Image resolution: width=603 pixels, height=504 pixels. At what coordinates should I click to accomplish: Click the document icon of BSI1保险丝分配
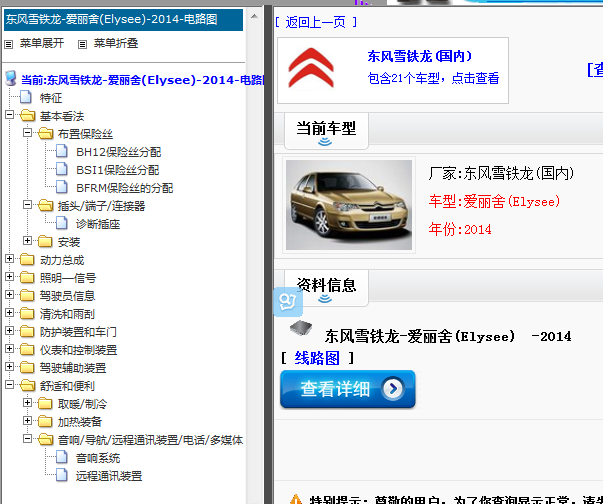[62, 169]
